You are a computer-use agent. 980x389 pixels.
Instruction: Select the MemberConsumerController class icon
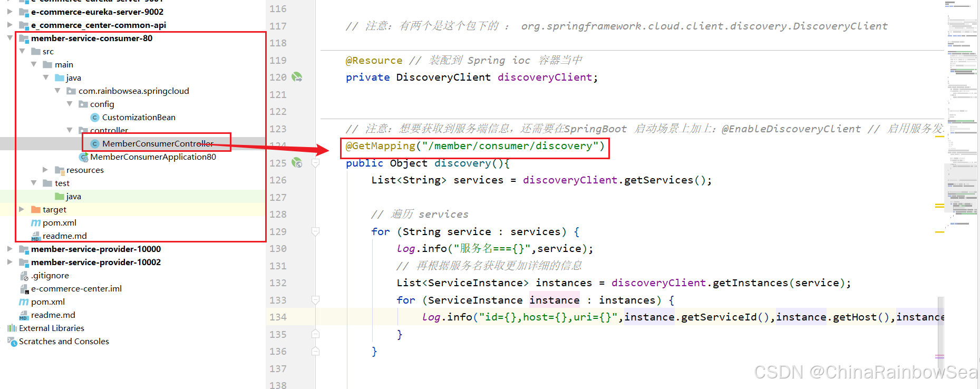(x=95, y=143)
